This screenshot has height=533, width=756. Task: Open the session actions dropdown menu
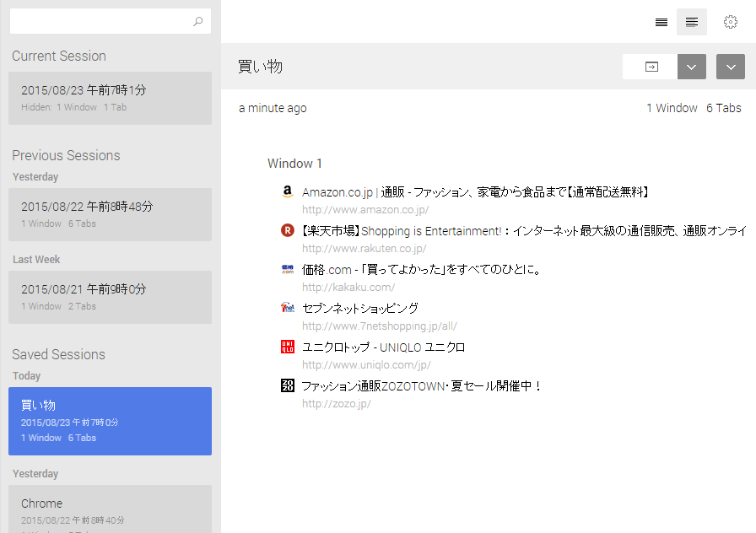click(731, 67)
